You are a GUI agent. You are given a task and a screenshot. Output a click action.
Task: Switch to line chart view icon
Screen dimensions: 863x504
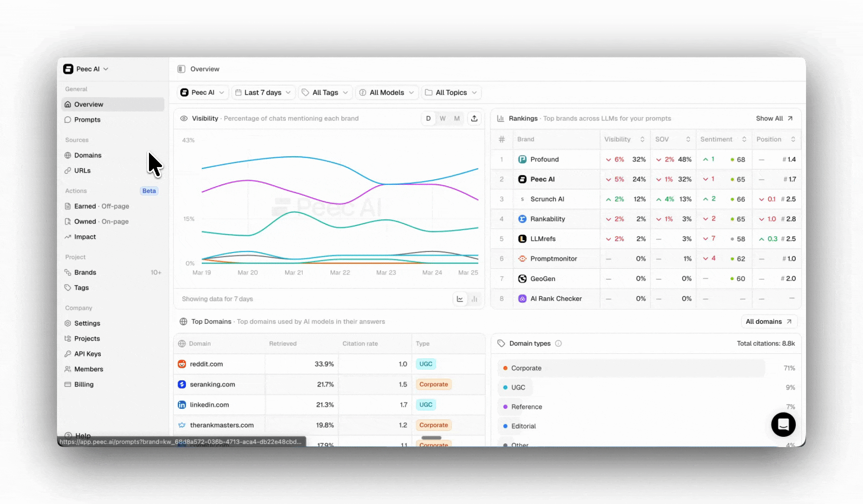460,299
